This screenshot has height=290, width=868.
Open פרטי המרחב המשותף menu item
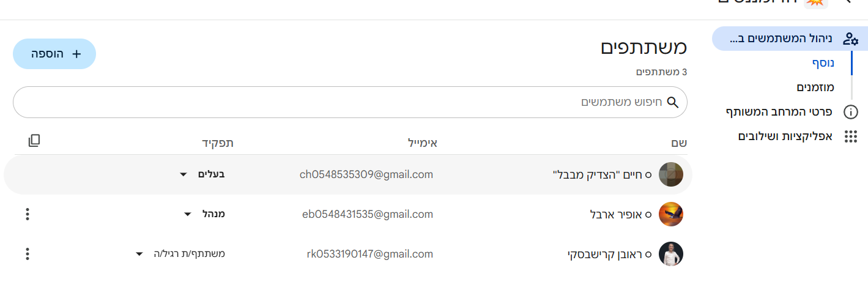click(779, 112)
